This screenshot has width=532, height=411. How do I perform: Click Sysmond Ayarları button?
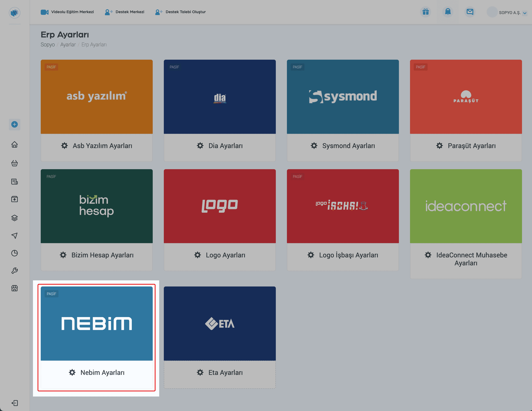pos(343,146)
